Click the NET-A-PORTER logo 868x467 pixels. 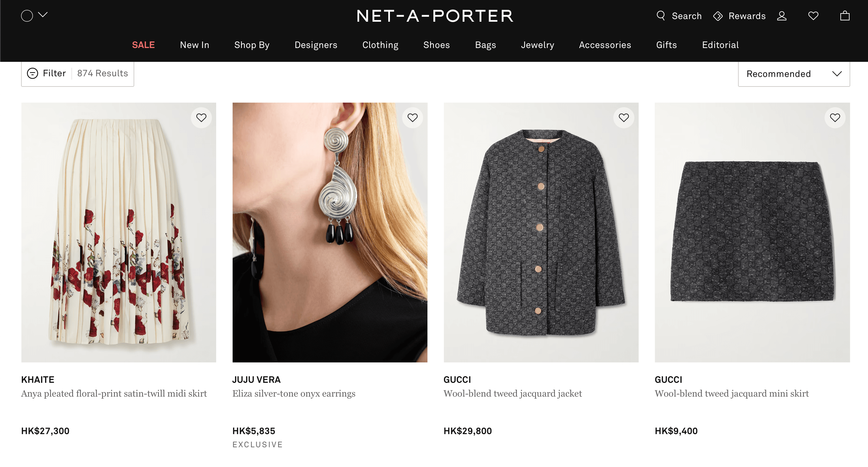pyautogui.click(x=435, y=16)
